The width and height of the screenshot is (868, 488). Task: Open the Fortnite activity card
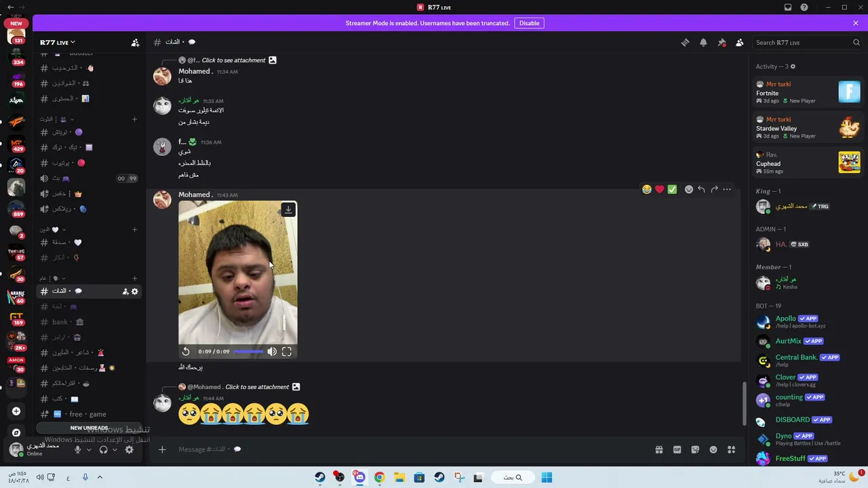point(808,92)
